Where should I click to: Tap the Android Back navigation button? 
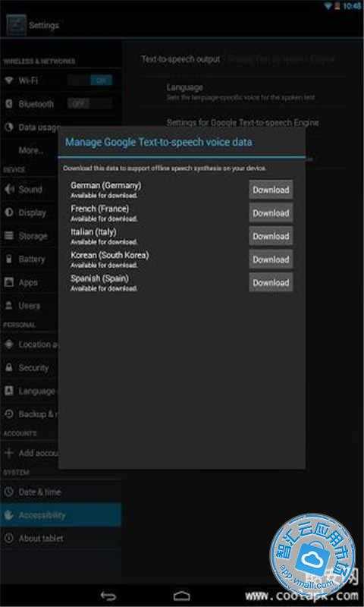108,596
